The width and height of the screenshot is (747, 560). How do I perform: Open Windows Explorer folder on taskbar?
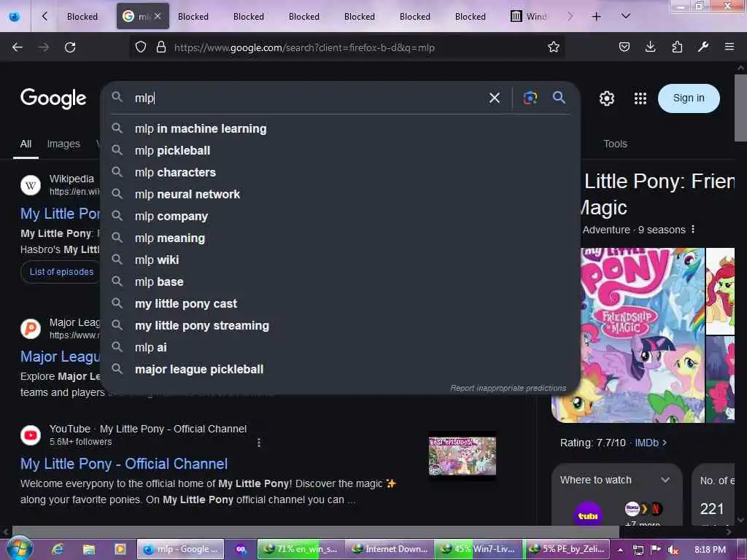[x=88, y=549]
